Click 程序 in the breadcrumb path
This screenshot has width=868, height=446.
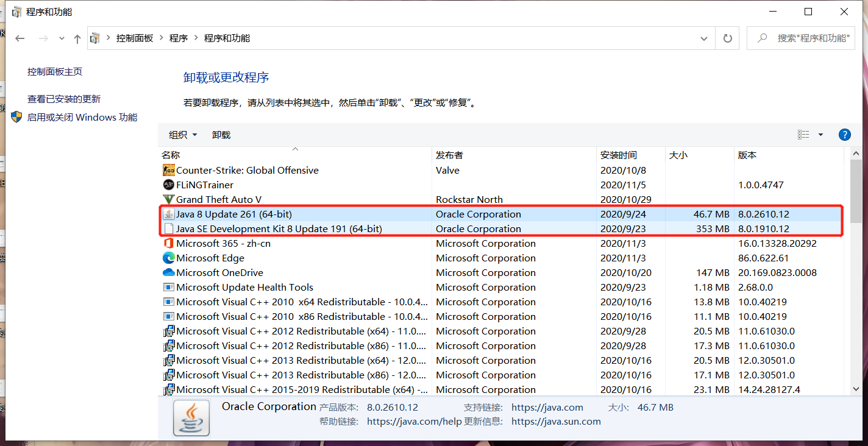pyautogui.click(x=179, y=38)
